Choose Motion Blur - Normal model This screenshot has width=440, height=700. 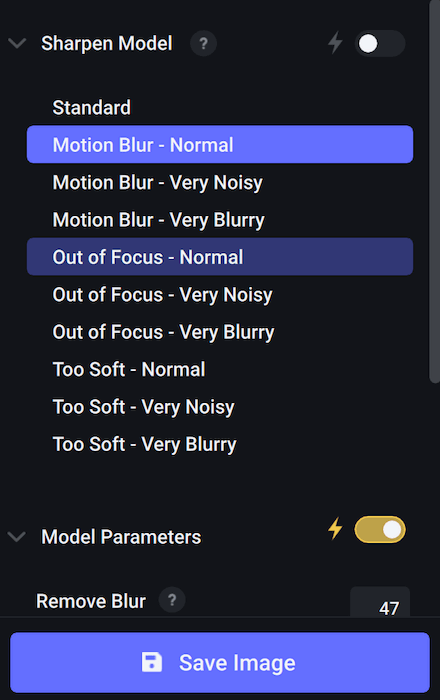220,145
